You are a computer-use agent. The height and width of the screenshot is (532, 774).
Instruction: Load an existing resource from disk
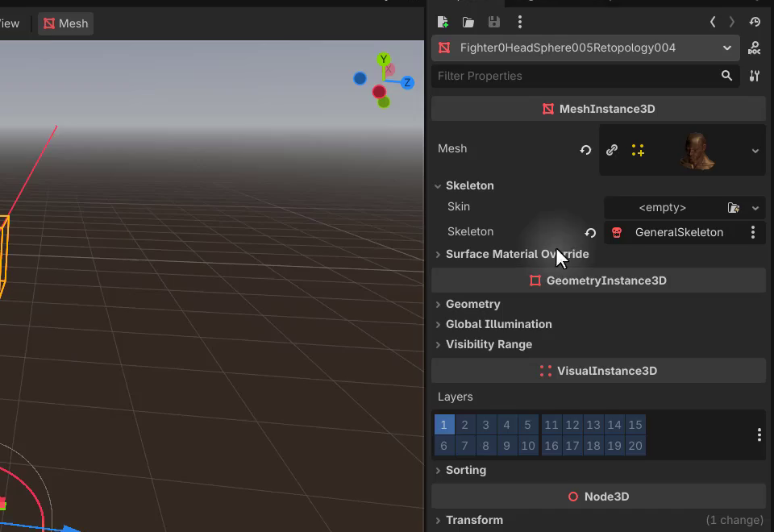468,22
